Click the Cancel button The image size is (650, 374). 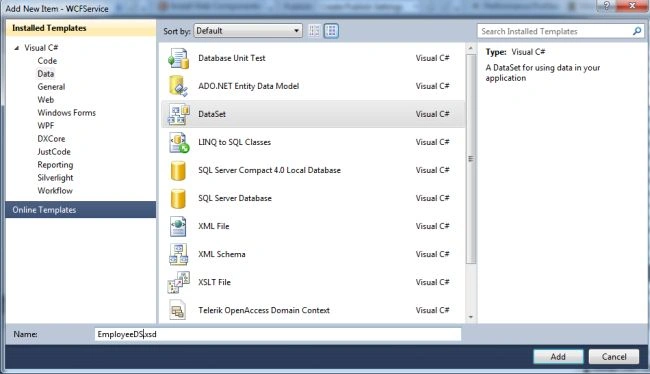click(x=614, y=357)
